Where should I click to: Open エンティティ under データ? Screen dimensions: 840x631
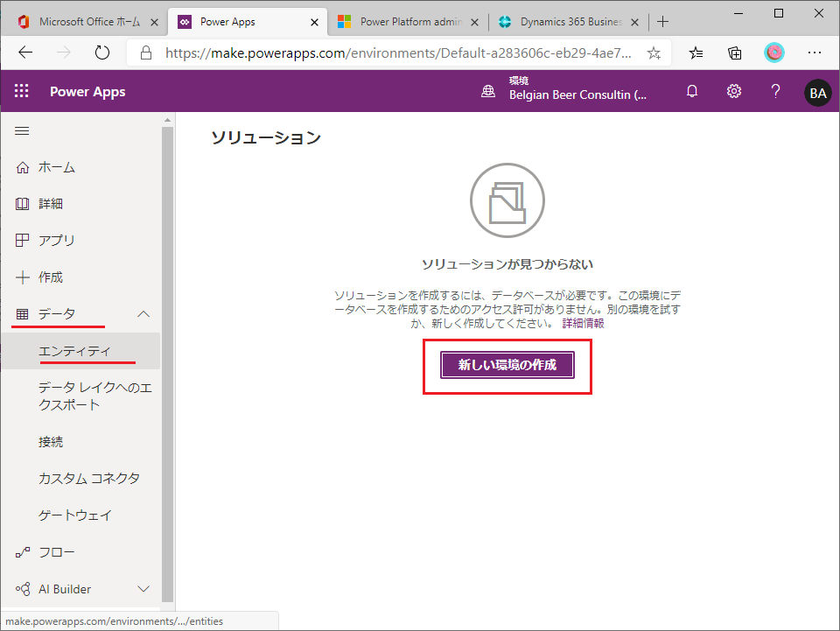pyautogui.click(x=80, y=351)
